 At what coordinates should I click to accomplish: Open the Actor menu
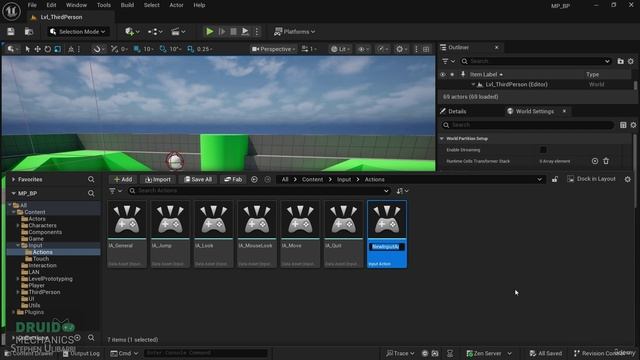(176, 5)
